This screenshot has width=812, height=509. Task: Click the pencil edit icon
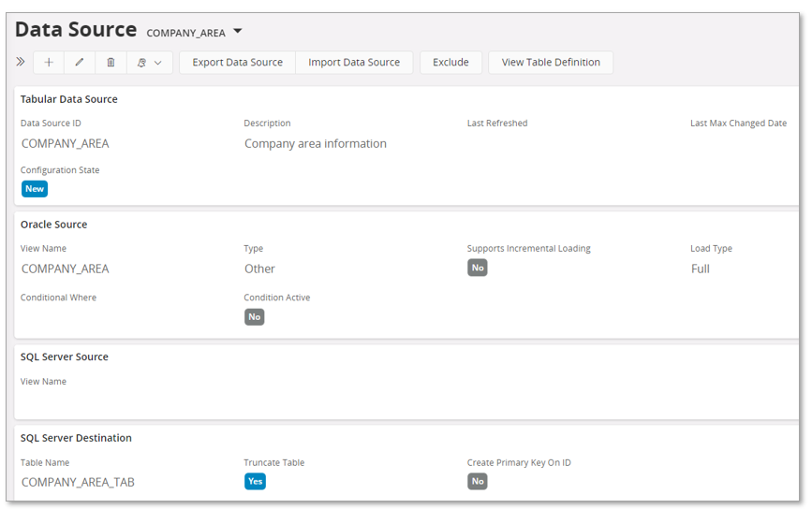tap(80, 63)
